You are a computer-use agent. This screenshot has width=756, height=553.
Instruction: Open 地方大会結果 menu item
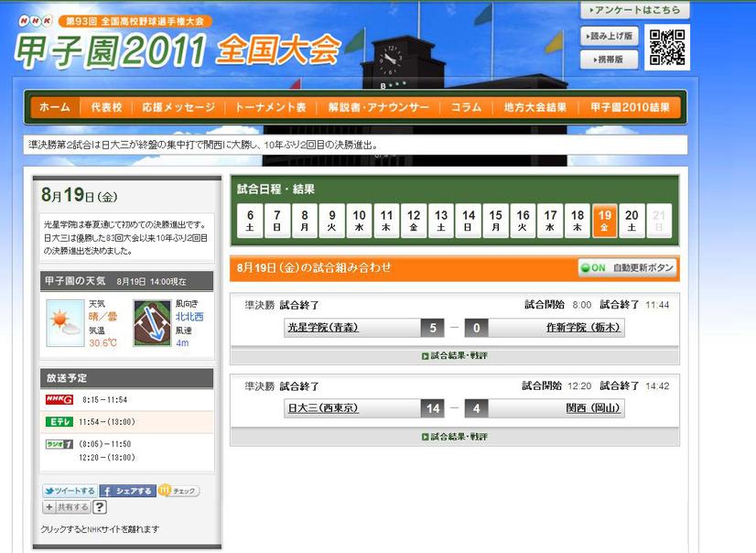[535, 107]
